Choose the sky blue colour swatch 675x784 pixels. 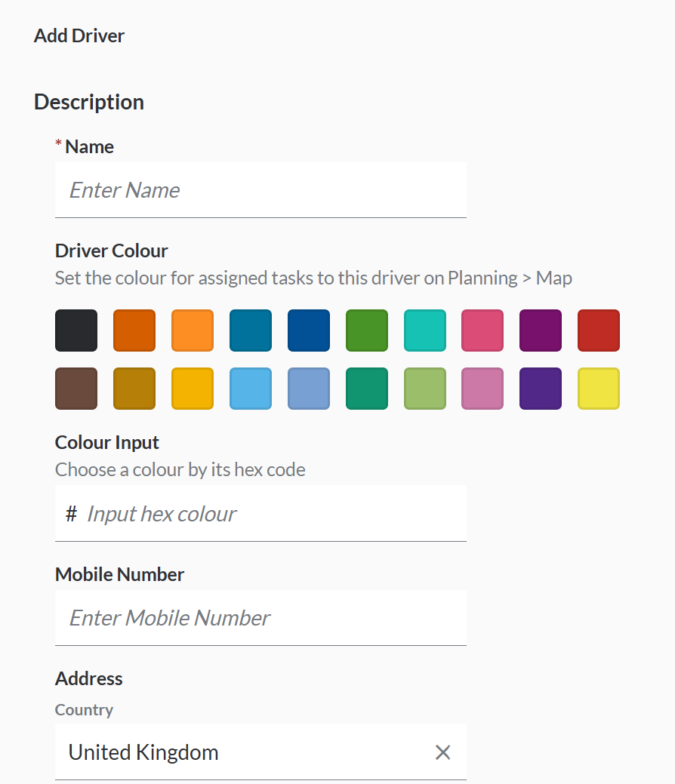pos(251,389)
